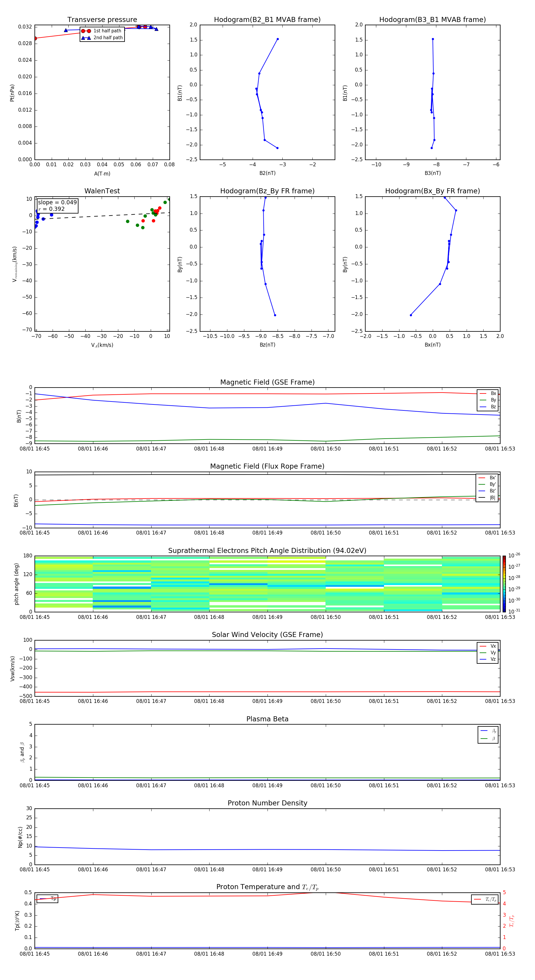
Task: Click the red marker at A=0.00 in Transverse pressure
Action: tap(35, 38)
